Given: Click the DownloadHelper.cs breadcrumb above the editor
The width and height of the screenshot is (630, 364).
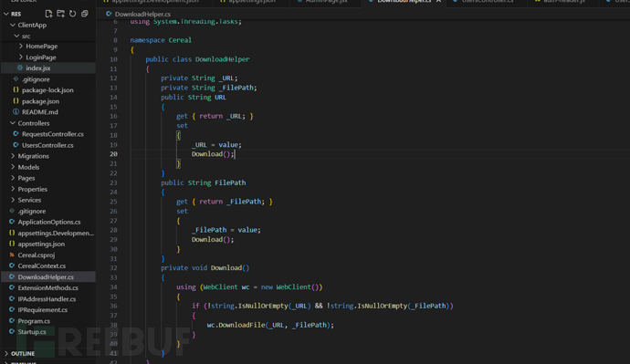Looking at the screenshot, I should pyautogui.click(x=142, y=14).
